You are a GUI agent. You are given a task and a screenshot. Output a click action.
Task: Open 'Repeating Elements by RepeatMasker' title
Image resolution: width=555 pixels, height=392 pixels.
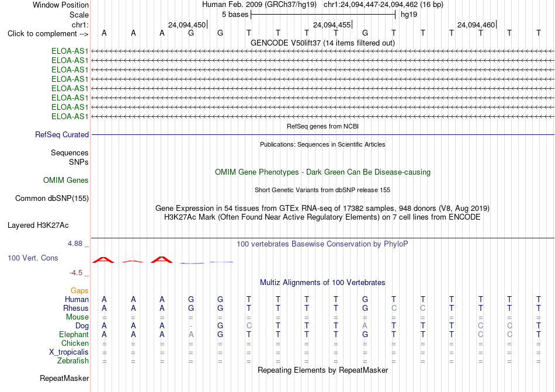pos(323,370)
